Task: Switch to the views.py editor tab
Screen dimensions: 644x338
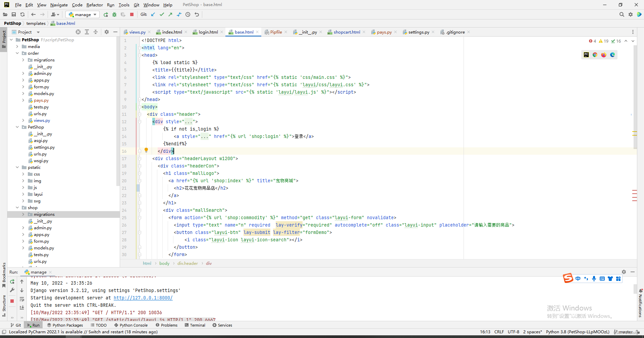Action: coord(137,32)
